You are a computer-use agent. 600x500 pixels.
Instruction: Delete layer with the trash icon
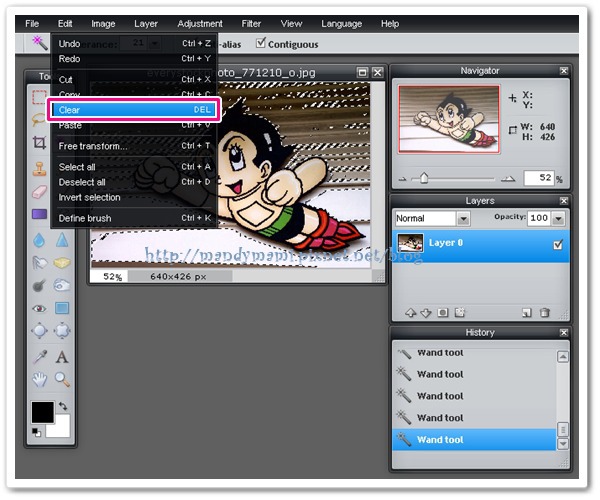coord(545,313)
